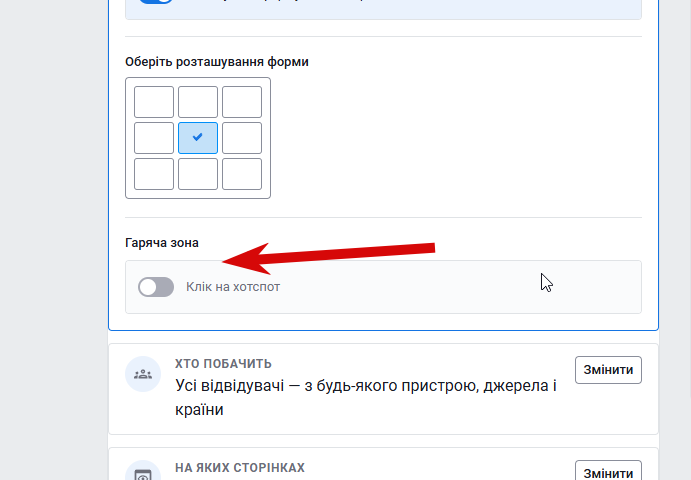Select middle-right form position cell
The image size is (691, 480).
point(242,138)
